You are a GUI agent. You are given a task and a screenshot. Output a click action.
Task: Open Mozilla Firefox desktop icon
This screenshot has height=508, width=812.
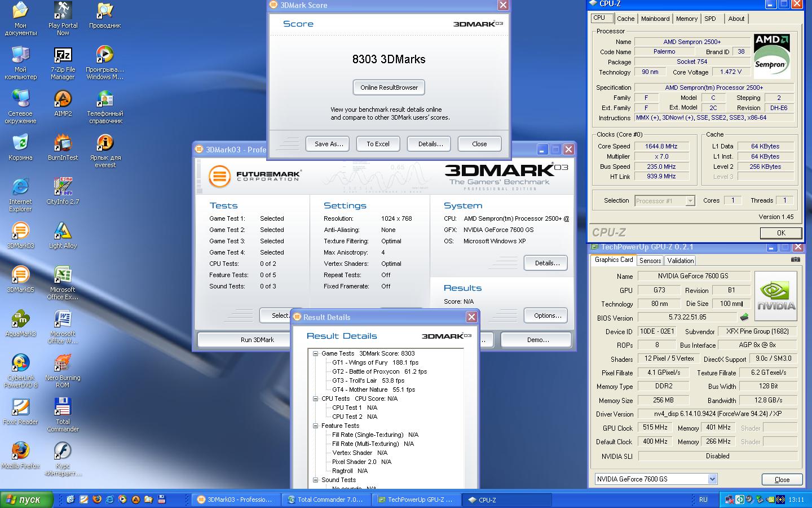(x=20, y=456)
